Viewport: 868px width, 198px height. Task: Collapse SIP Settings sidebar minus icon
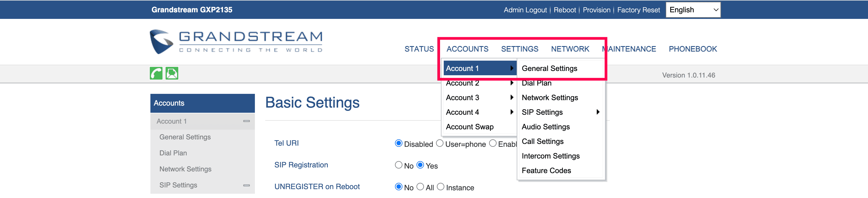coord(246,185)
